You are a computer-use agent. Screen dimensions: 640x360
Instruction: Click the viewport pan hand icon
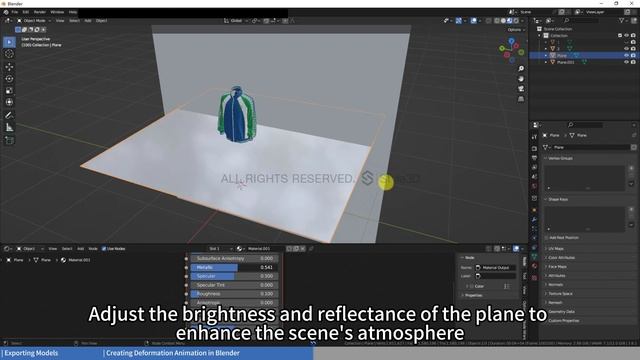pyautogui.click(x=521, y=78)
